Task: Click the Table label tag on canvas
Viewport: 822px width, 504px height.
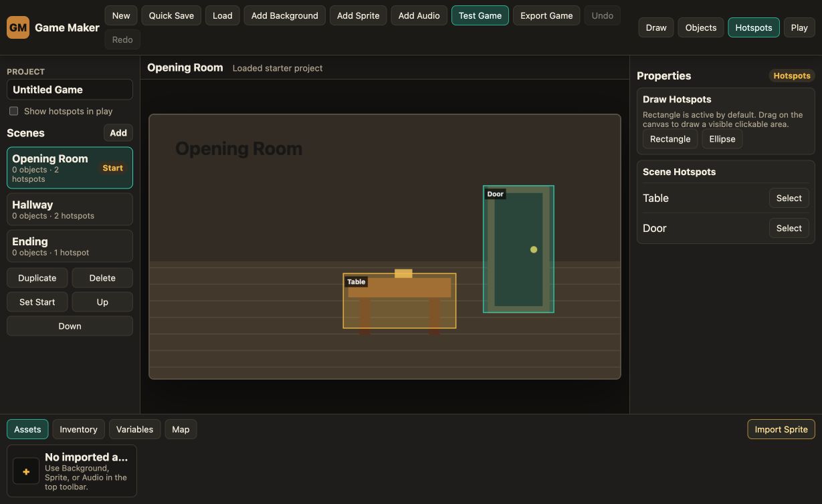Action: click(x=356, y=281)
